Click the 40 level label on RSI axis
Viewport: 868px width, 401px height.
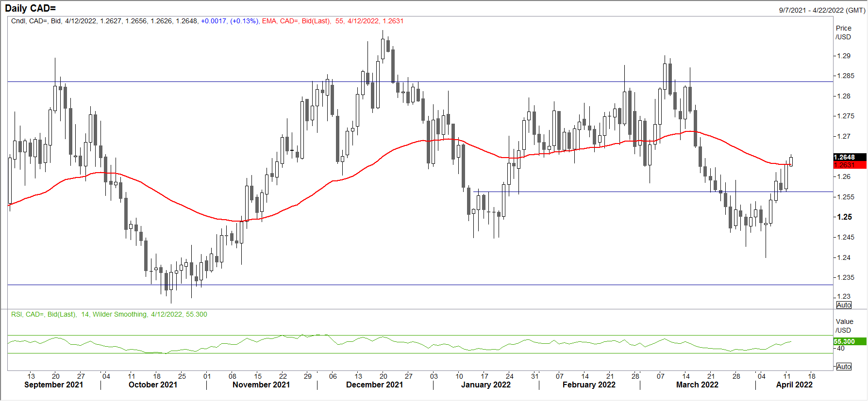pyautogui.click(x=840, y=348)
